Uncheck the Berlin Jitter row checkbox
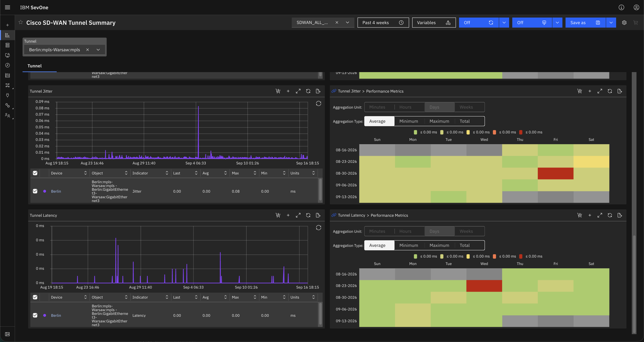The image size is (644, 342). click(35, 191)
